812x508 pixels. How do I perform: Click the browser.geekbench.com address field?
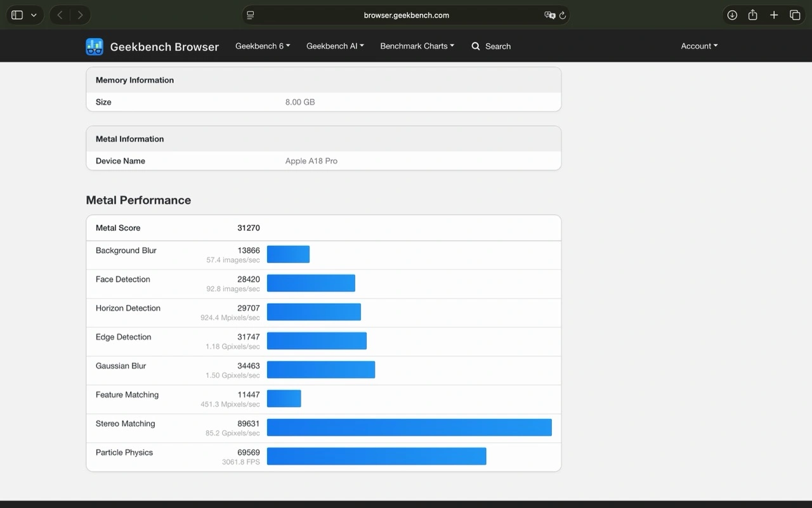406,15
